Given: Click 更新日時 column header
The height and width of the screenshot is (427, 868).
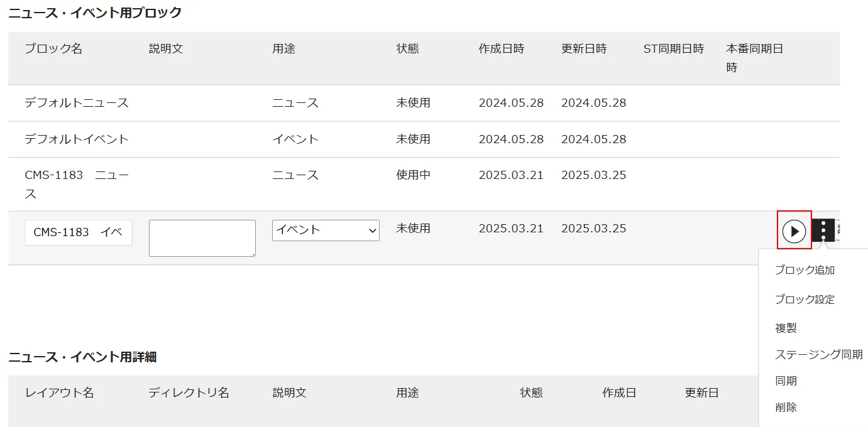Looking at the screenshot, I should point(584,49).
